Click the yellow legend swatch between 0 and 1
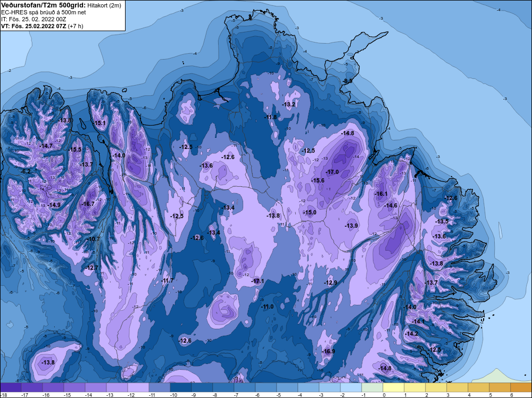532x398 pixels. click(394, 387)
